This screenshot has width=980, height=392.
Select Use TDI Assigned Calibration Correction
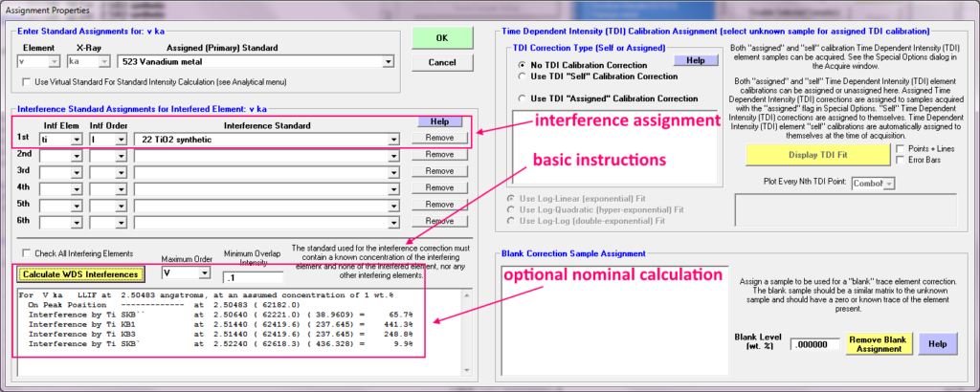522,98
